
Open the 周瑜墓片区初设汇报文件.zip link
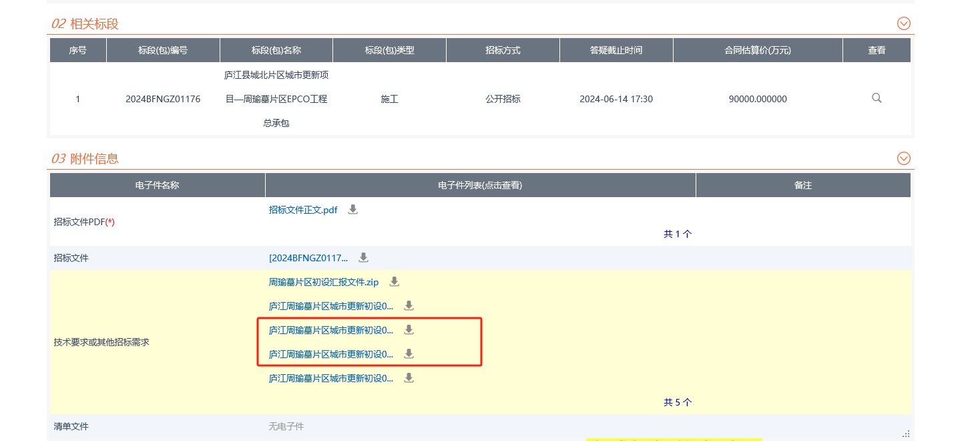point(323,282)
